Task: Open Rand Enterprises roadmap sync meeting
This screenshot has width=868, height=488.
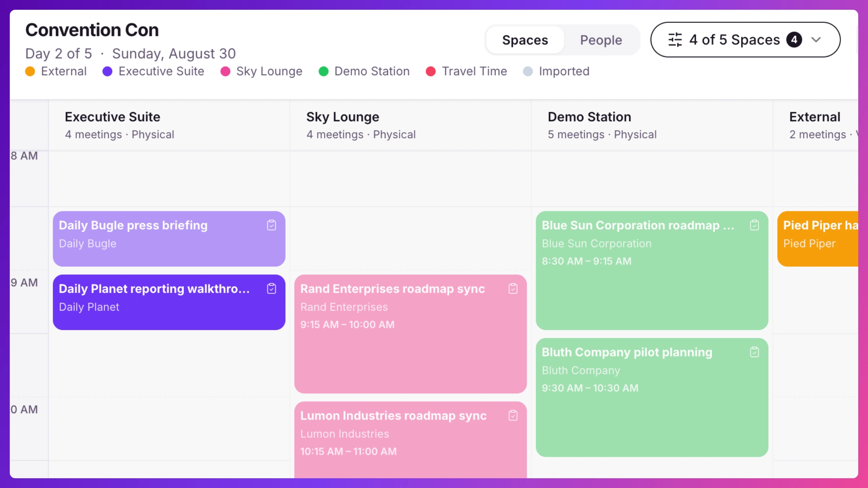Action: [x=410, y=334]
